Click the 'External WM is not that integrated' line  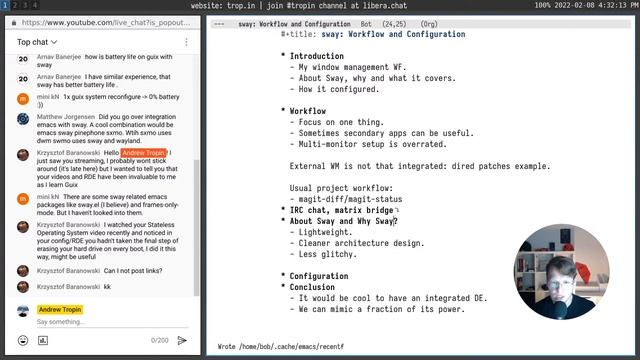coord(420,166)
